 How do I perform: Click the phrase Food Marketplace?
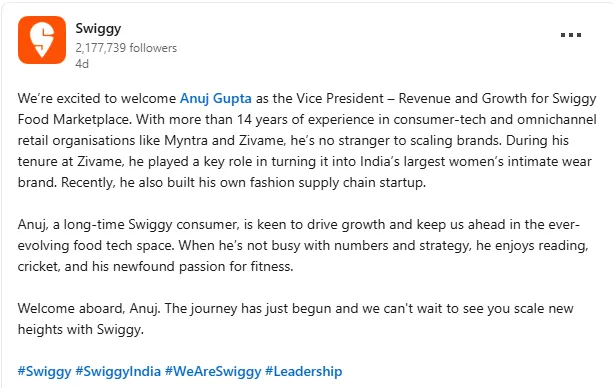[x=74, y=119]
